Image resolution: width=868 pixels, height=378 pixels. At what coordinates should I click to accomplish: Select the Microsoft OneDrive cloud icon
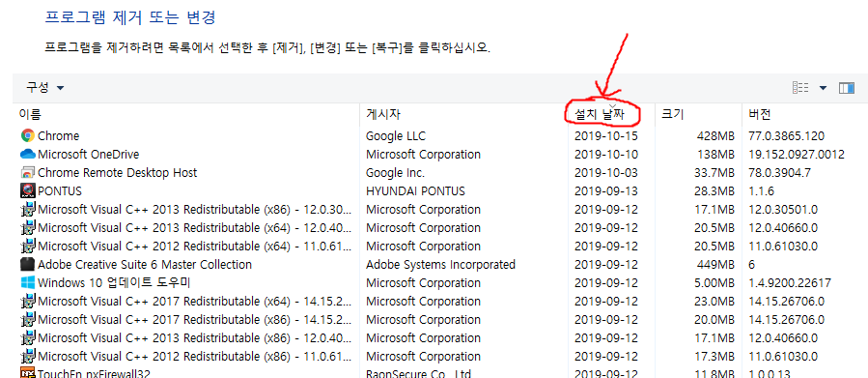pos(28,154)
